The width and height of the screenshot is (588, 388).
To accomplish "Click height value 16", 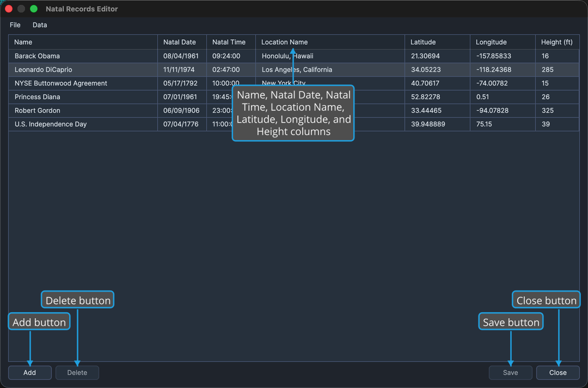I will coord(558,56).
